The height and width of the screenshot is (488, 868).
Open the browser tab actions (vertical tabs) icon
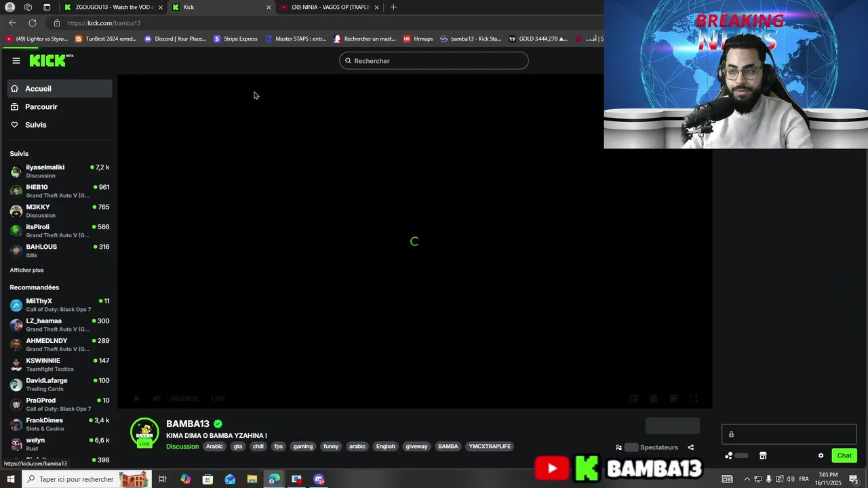pyautogui.click(x=47, y=7)
